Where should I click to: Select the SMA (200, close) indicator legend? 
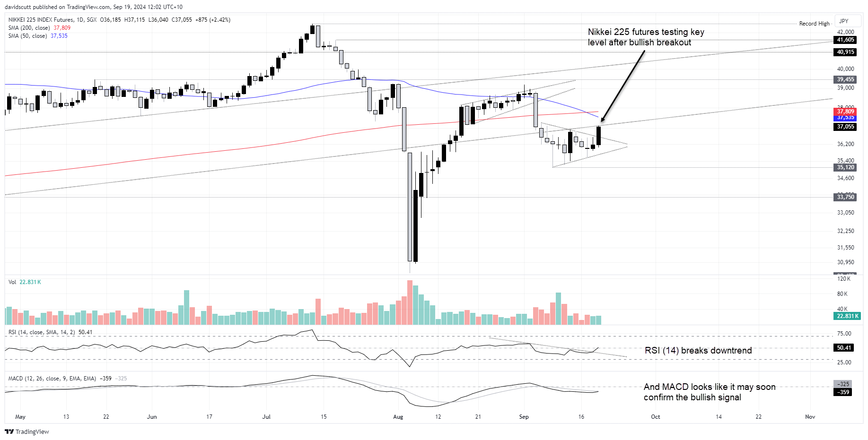[x=39, y=28]
